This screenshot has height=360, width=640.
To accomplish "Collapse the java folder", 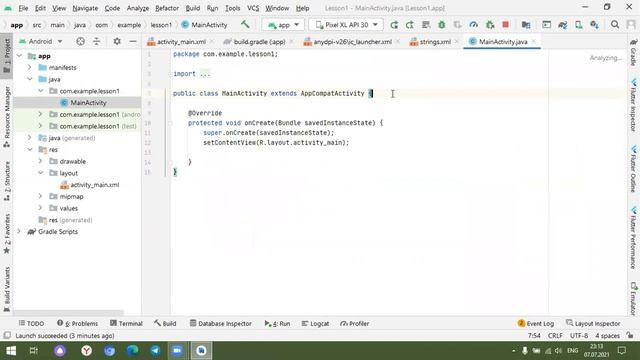I will 30,79.
